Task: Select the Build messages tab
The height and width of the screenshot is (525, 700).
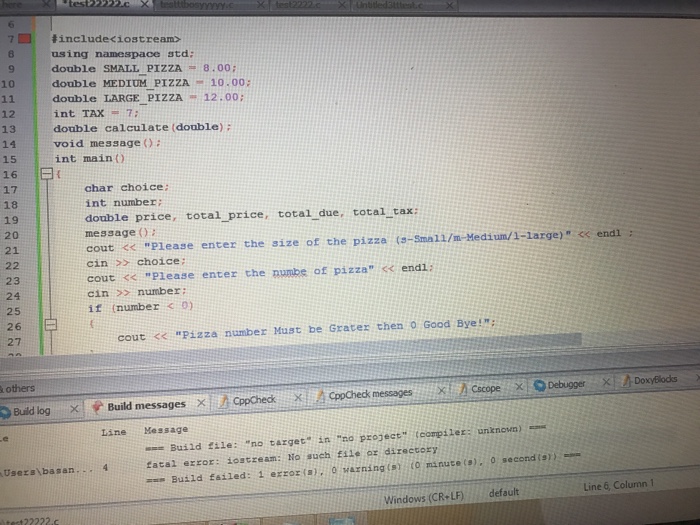Action: (x=146, y=405)
